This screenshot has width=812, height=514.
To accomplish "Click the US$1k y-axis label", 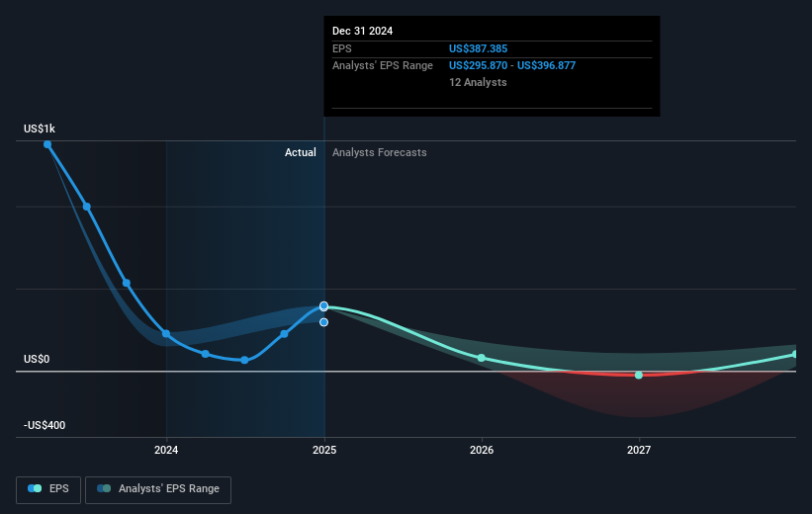I will [x=40, y=128].
